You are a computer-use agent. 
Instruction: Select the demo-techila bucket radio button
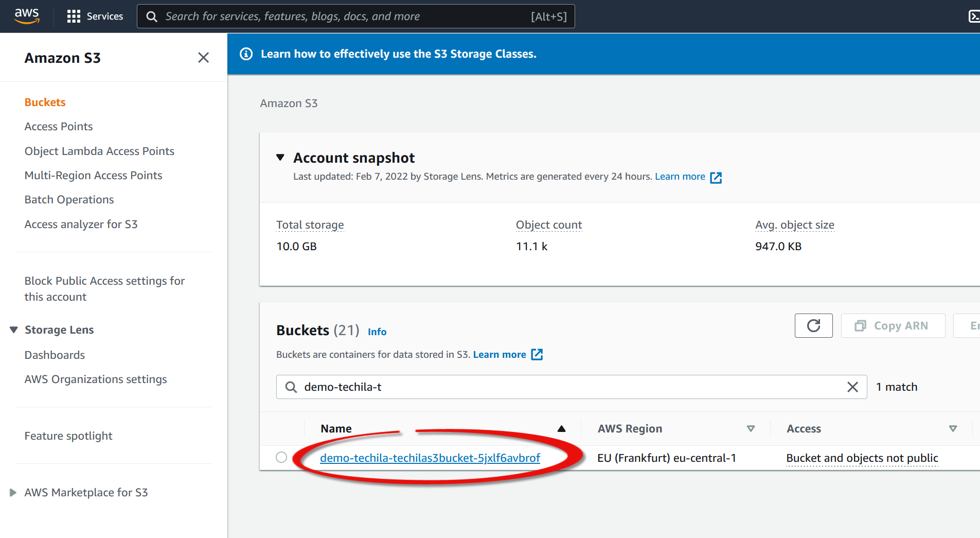(281, 457)
